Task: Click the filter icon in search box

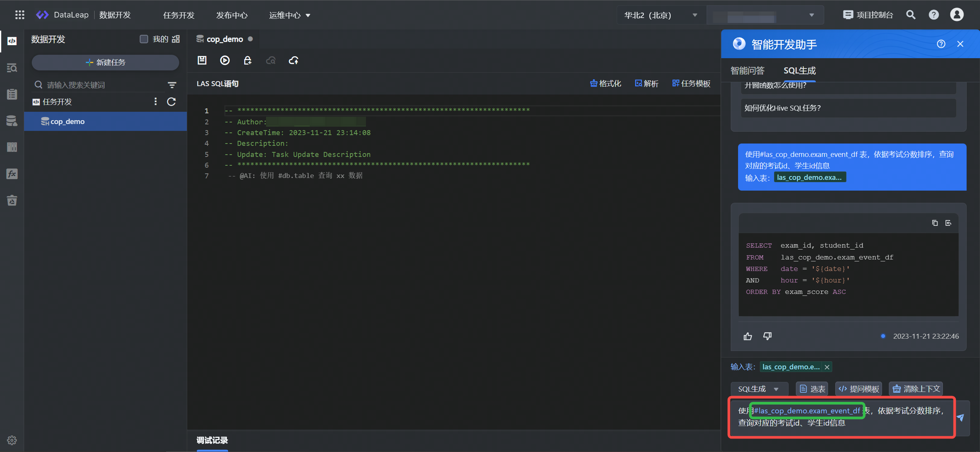Action: point(172,85)
